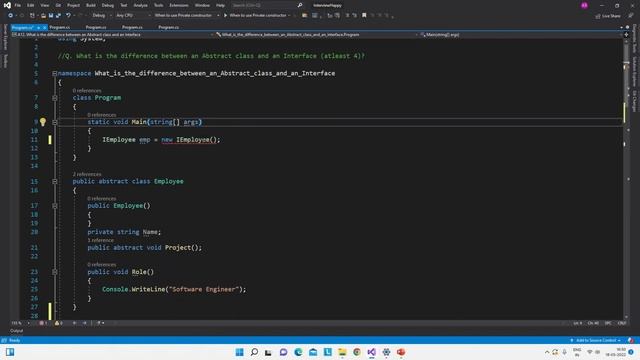Switch to the fifth Program.cs tab

point(169,27)
